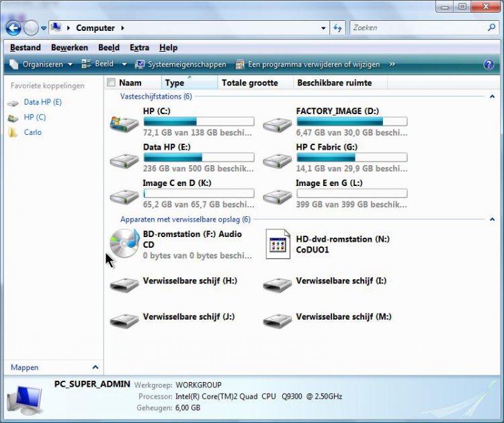This screenshot has width=504, height=423.
Task: Collapse the Vasteschijfstations group
Action: coord(492,97)
